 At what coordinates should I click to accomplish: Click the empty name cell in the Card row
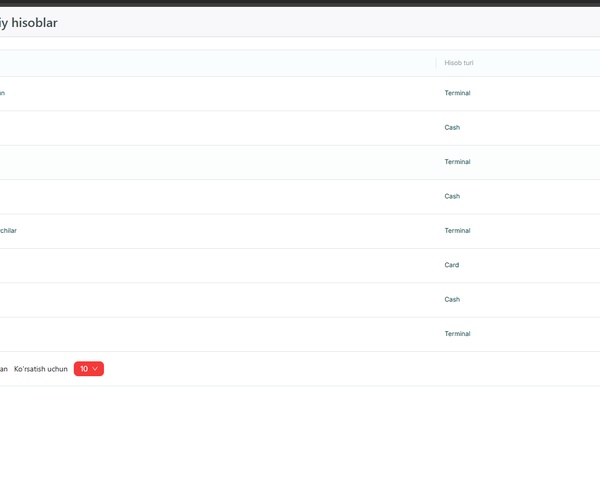click(x=200, y=266)
